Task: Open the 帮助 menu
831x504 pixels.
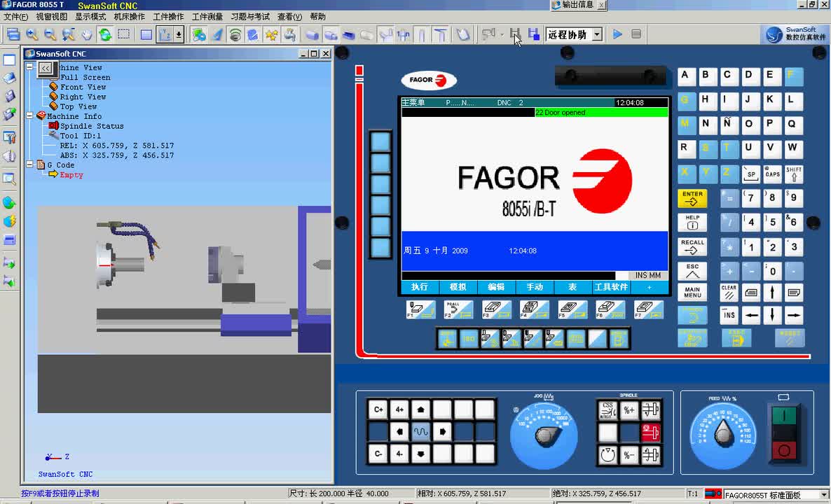Action: [x=317, y=17]
